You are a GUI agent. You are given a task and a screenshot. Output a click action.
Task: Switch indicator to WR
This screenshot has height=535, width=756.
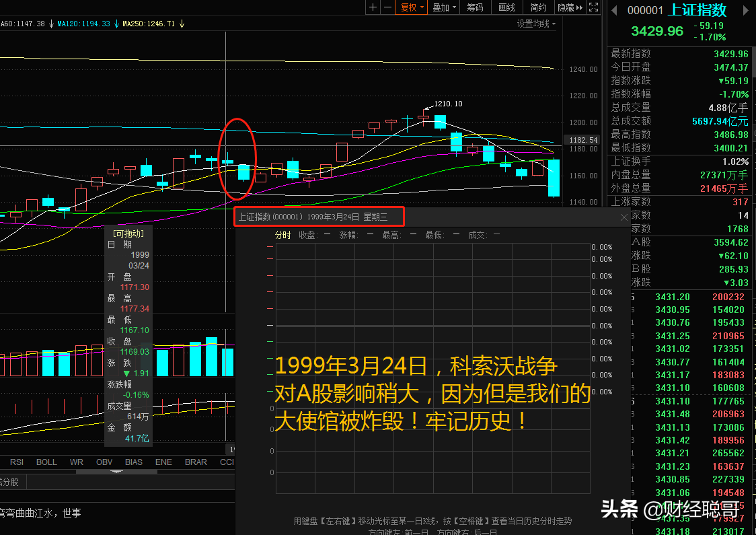(76, 462)
